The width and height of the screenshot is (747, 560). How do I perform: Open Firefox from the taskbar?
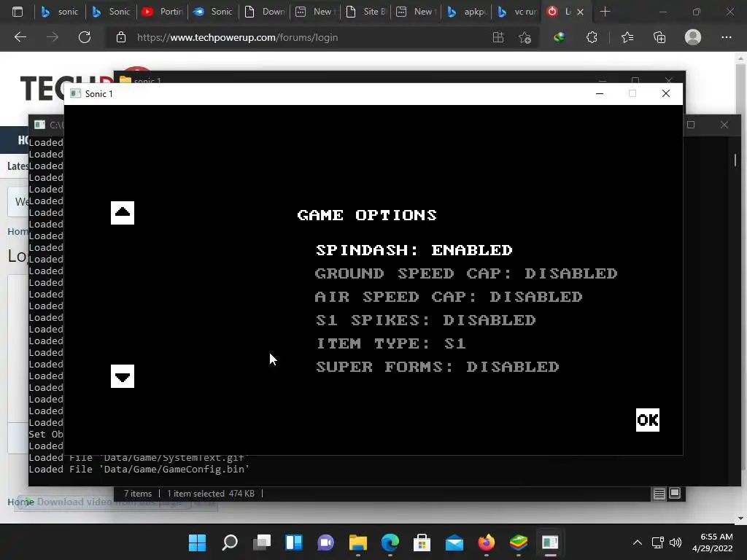(x=487, y=542)
